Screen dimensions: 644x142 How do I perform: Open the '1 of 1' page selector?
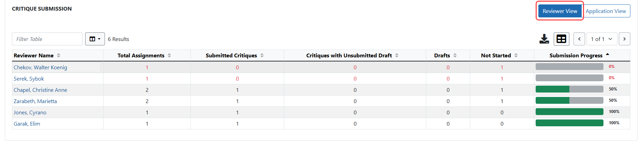point(602,39)
